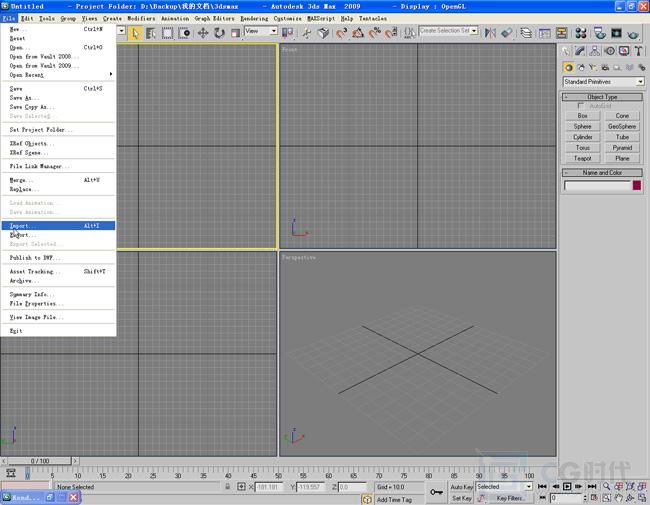Open the Utilities hammer panel tab
The image size is (650, 505).
(x=638, y=51)
